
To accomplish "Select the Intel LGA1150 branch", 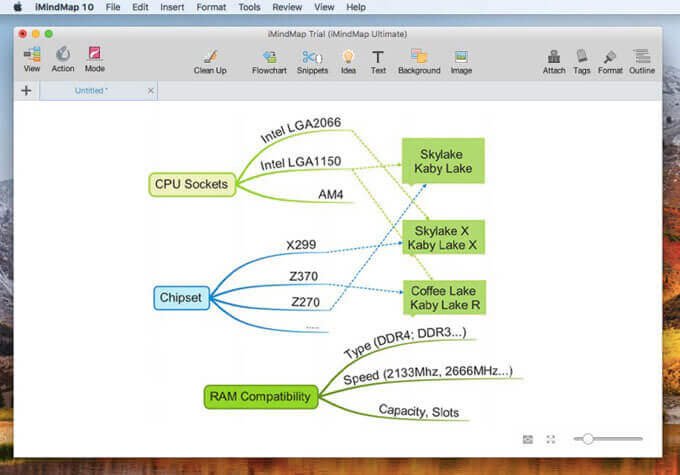I will [x=301, y=163].
